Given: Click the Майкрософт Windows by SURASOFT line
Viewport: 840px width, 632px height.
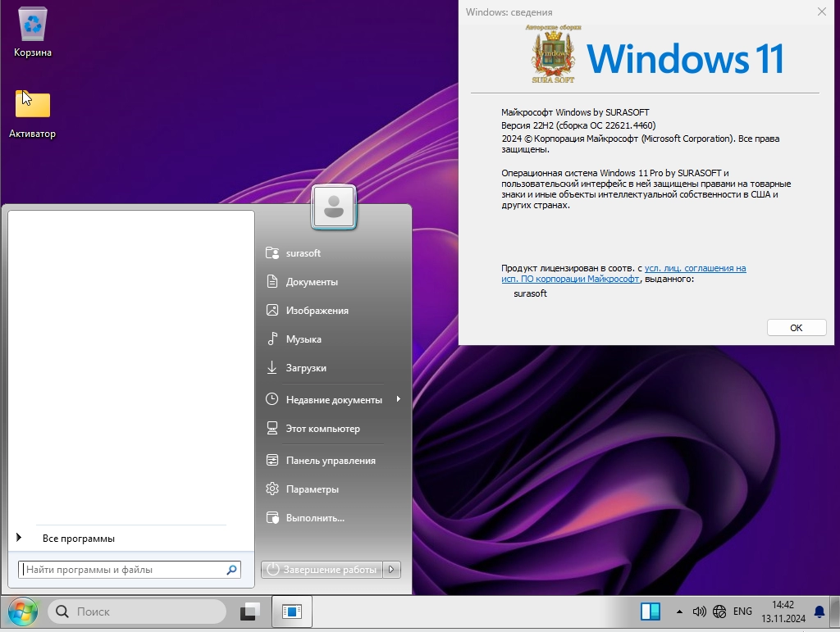Looking at the screenshot, I should [x=575, y=112].
